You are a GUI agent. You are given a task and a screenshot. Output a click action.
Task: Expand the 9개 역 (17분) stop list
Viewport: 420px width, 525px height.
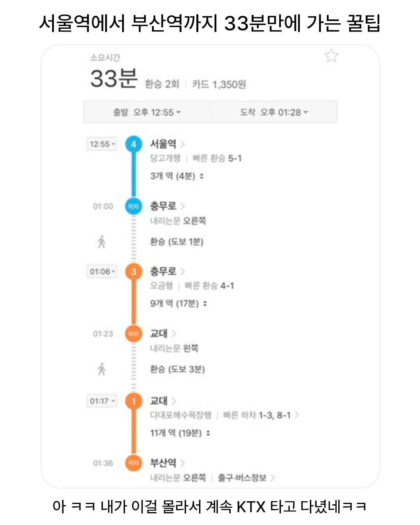tap(178, 303)
